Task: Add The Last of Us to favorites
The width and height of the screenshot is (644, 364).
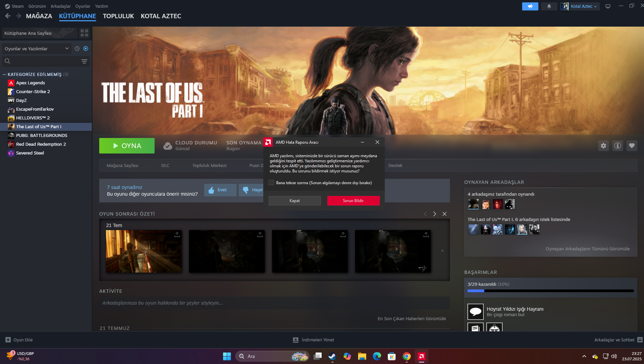Action: coord(632,146)
